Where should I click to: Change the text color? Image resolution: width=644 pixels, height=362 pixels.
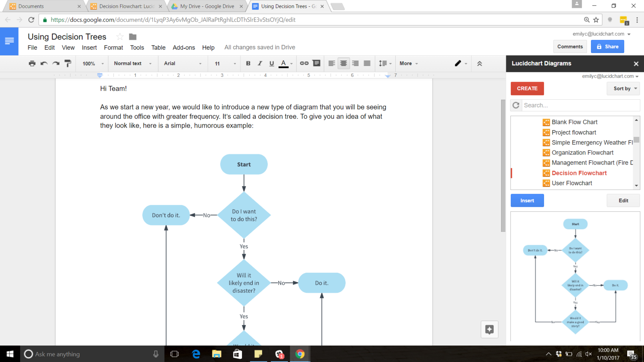pyautogui.click(x=284, y=63)
